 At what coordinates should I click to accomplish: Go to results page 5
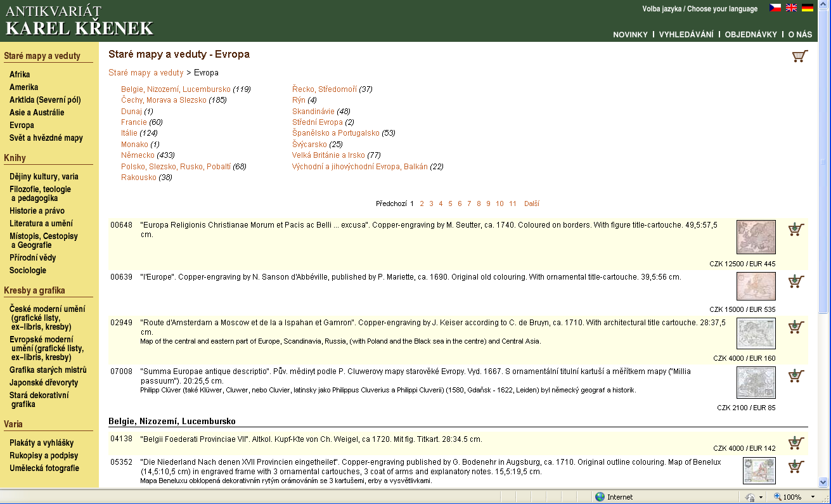[x=450, y=204]
